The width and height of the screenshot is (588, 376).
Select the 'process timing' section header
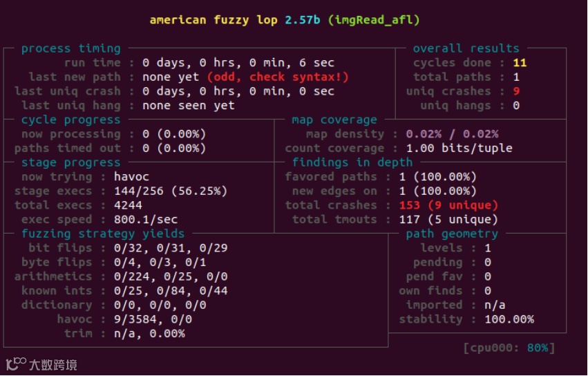tap(71, 48)
